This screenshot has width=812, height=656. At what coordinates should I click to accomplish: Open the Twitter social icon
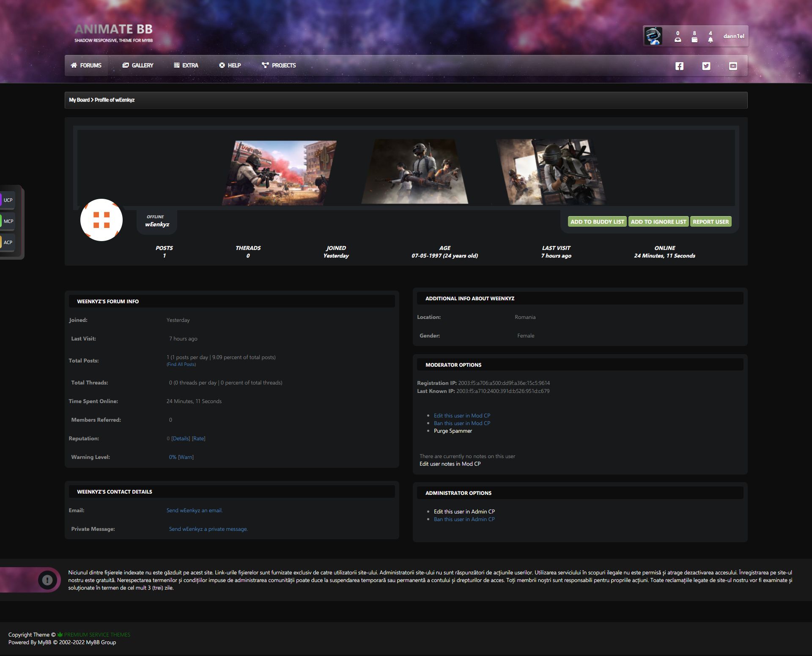pyautogui.click(x=706, y=66)
